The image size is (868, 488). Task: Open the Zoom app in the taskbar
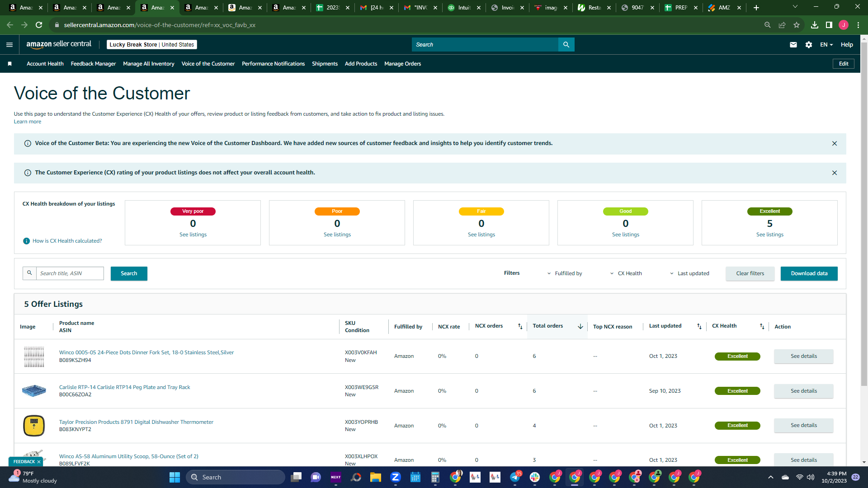pyautogui.click(x=396, y=477)
